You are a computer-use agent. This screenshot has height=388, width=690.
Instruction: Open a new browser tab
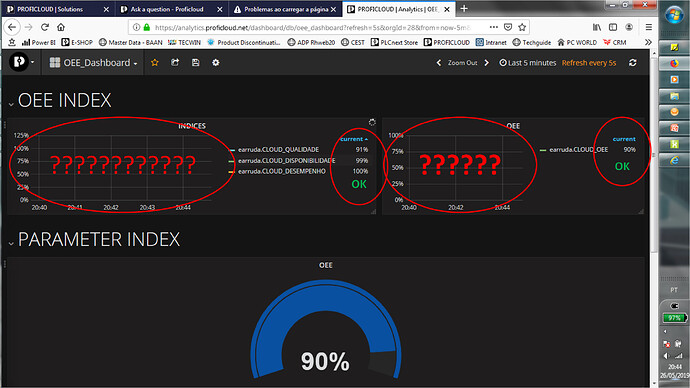pyautogui.click(x=464, y=9)
